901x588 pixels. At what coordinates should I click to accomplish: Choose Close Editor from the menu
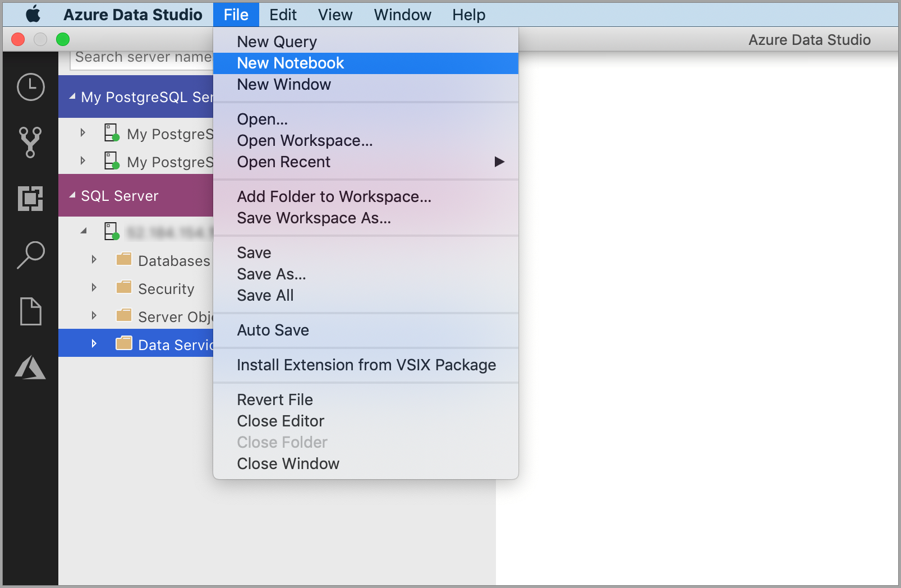[x=366, y=421]
